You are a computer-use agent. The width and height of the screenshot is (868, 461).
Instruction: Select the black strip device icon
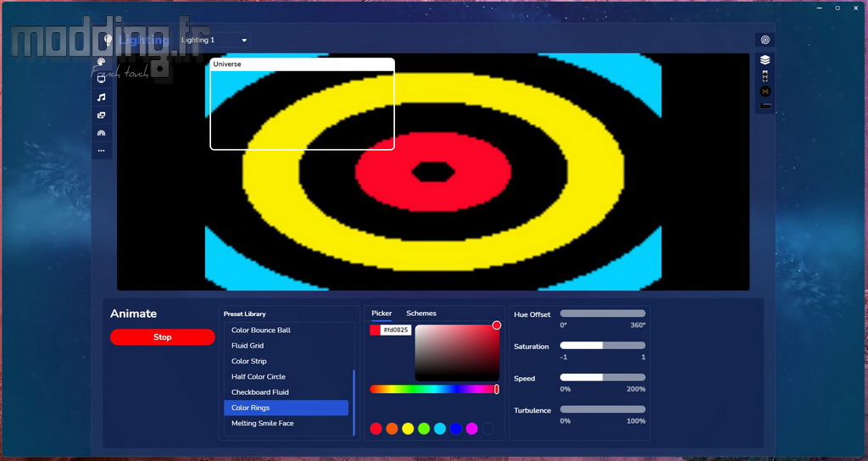(x=765, y=106)
